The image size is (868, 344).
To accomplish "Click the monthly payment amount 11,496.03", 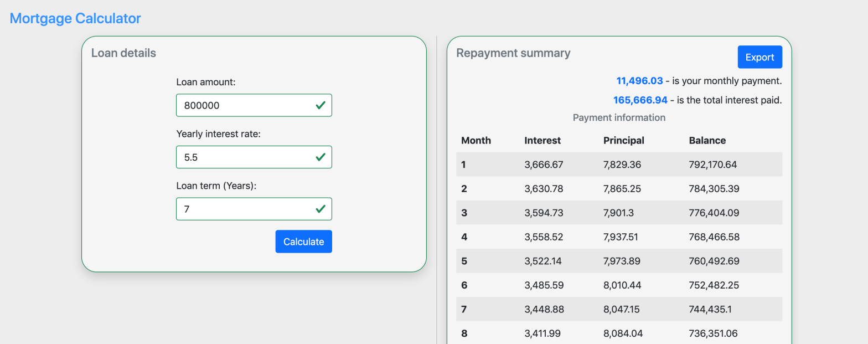I will point(639,81).
